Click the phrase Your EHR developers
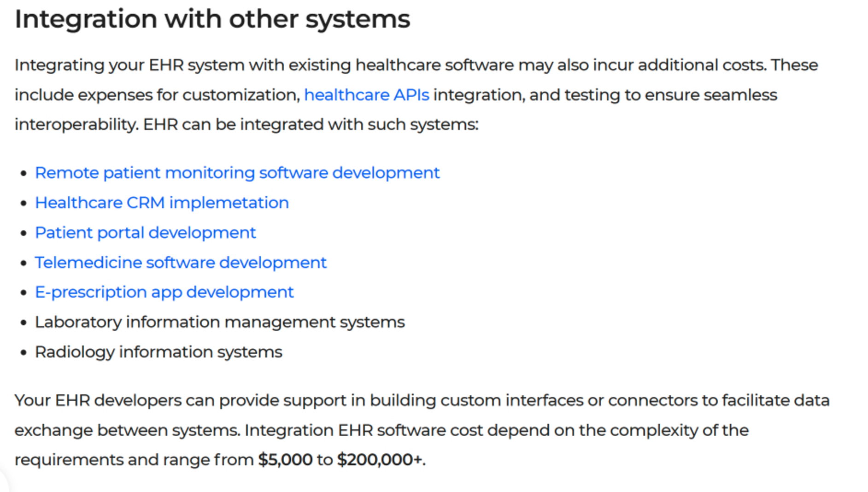This screenshot has width=868, height=492. (x=98, y=400)
